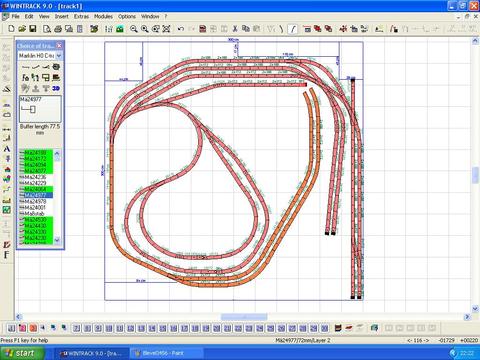This screenshot has width=480, height=360.
Task: Select the 3D view icon
Action: [56, 88]
